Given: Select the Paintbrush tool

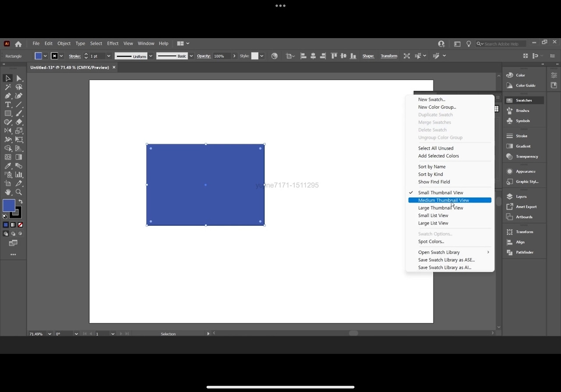Looking at the screenshot, I should pos(19,113).
